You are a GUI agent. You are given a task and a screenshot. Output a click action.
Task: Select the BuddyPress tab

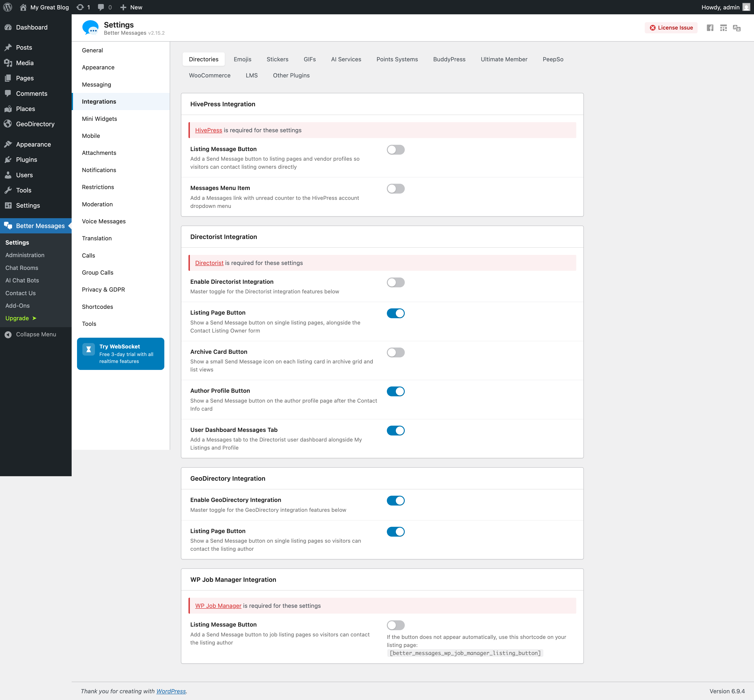click(449, 59)
